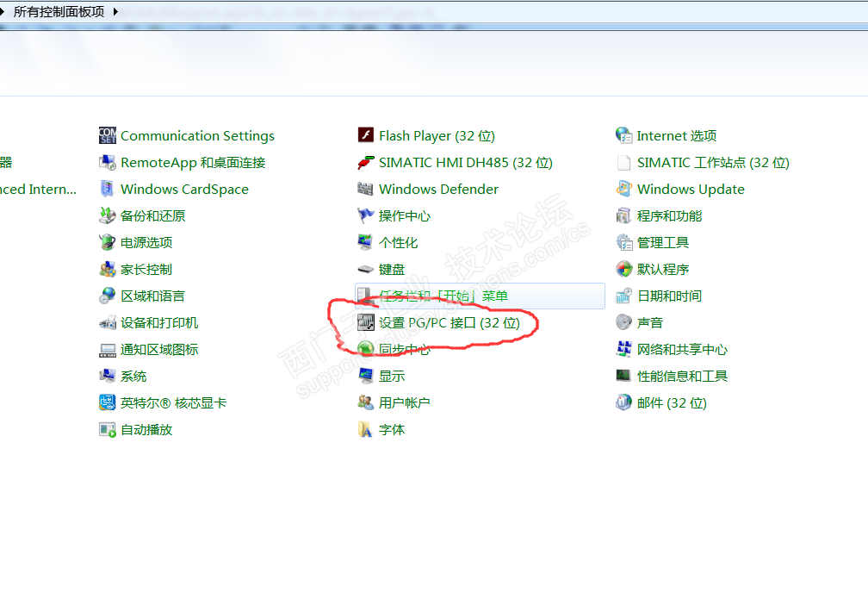
Task: Open the 备份和还原 link text
Action: pyautogui.click(x=152, y=215)
